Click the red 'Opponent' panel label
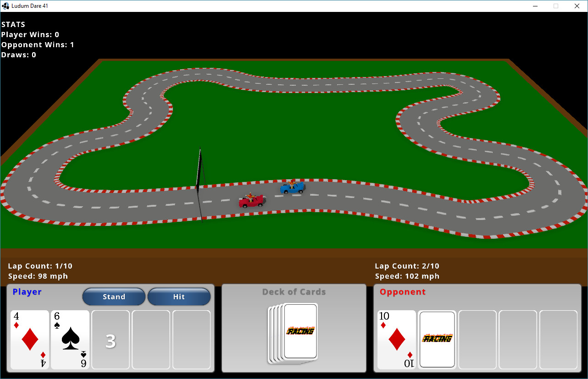Screen dimensions: 588x379 (x=403, y=292)
